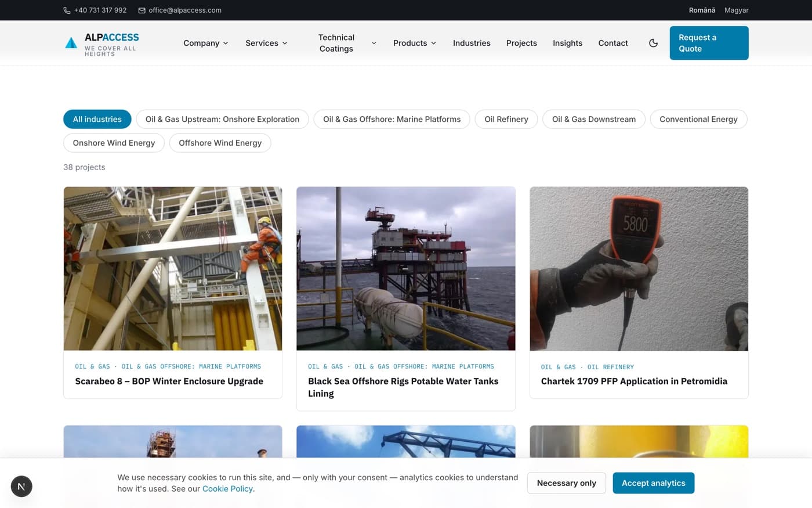This screenshot has height=508, width=812.
Task: Open the Contact page
Action: pyautogui.click(x=613, y=43)
